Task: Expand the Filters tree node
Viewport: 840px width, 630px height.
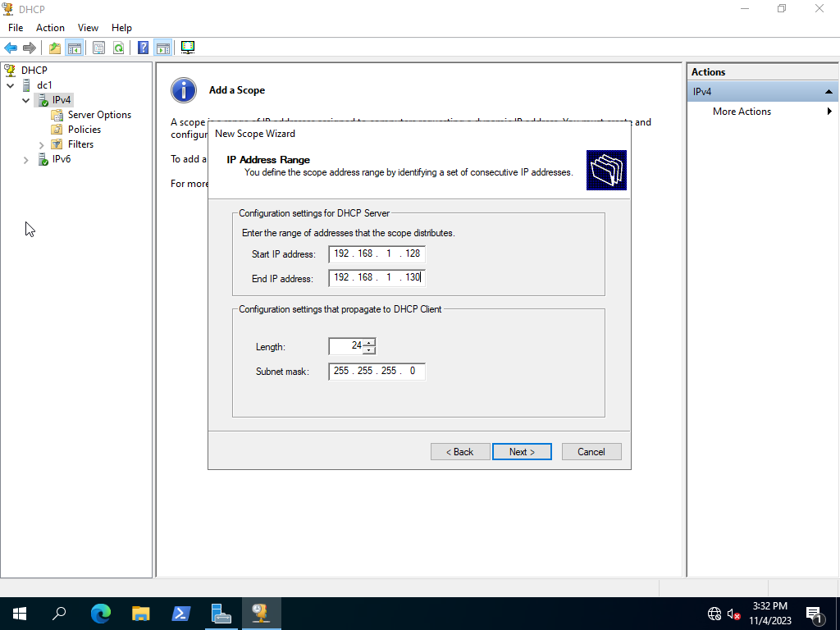Action: tap(42, 145)
